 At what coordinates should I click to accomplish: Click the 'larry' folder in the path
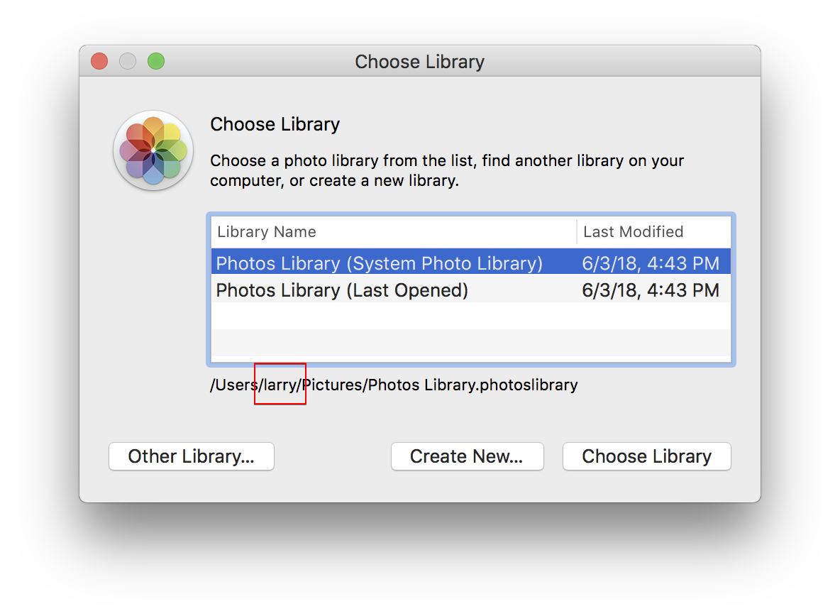click(280, 385)
